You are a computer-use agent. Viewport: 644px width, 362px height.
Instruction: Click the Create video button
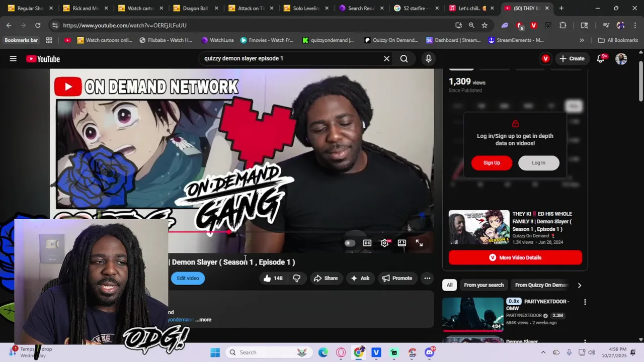point(572,59)
